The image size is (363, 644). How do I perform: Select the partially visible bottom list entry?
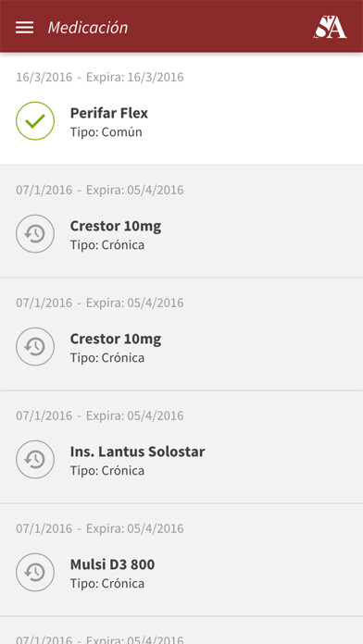(x=181, y=631)
